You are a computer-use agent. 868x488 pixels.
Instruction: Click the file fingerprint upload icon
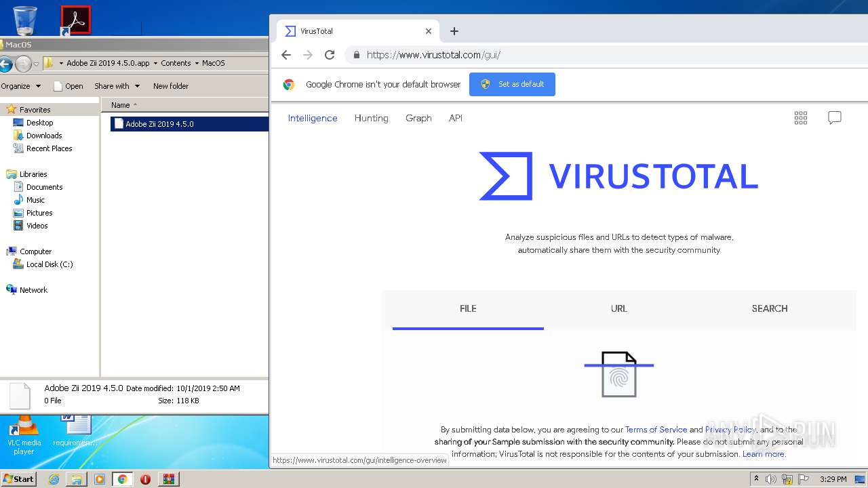click(619, 373)
